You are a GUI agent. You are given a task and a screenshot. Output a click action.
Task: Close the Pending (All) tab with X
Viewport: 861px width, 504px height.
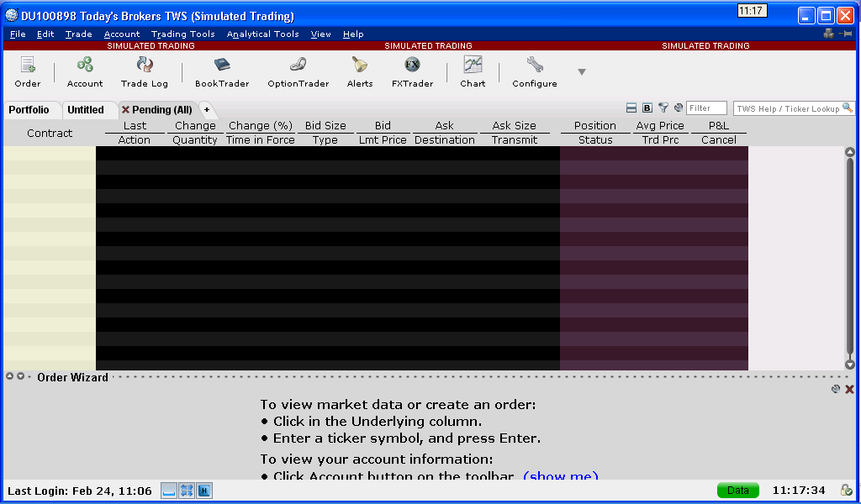coord(125,110)
